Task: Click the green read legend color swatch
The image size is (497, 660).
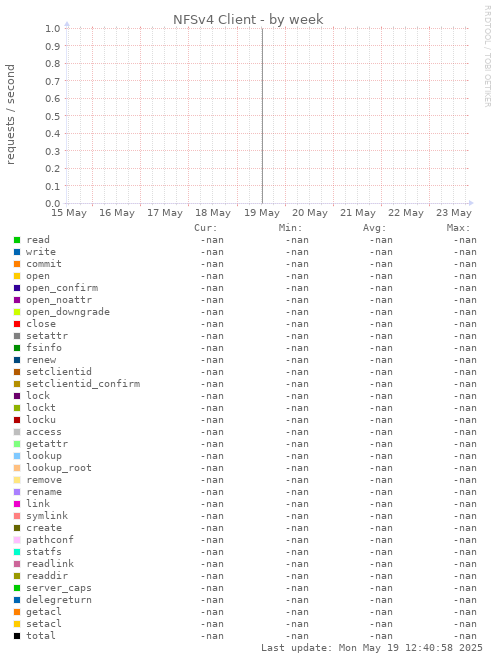Action: click(17, 240)
